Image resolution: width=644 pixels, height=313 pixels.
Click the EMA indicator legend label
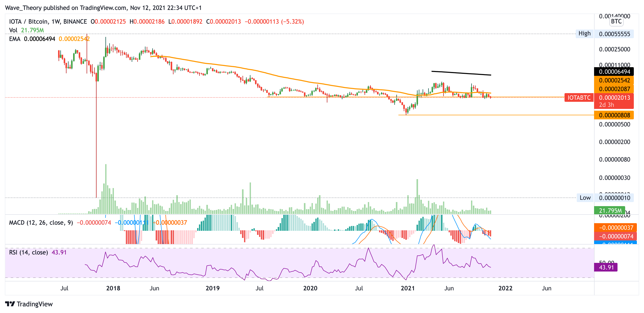[15, 39]
